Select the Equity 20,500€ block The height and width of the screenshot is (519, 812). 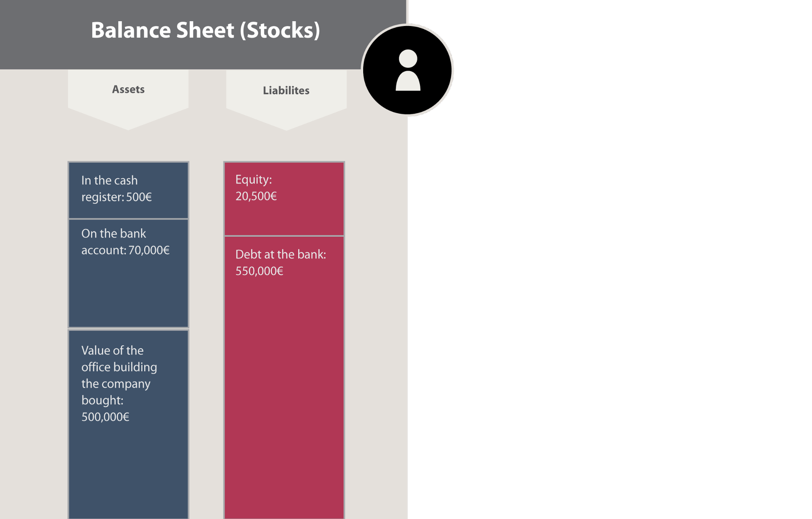(284, 199)
